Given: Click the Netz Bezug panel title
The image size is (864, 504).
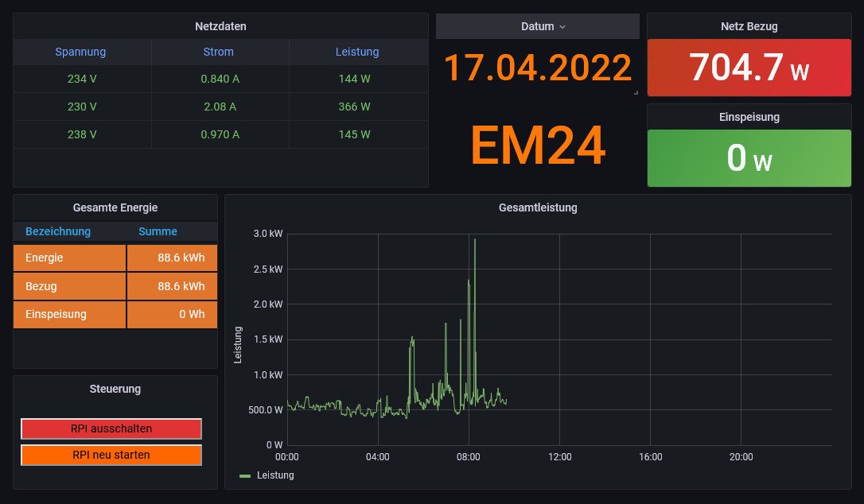Looking at the screenshot, I should (x=749, y=26).
